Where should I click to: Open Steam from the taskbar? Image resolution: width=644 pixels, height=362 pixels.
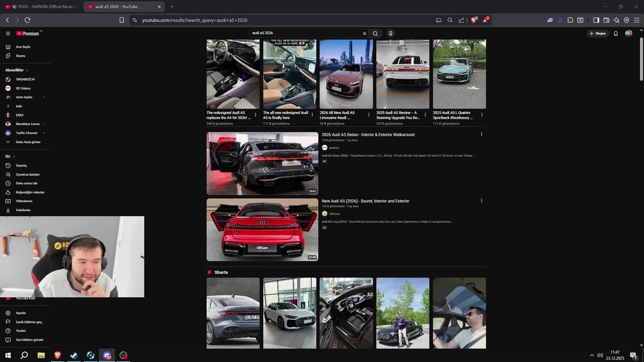[74, 355]
